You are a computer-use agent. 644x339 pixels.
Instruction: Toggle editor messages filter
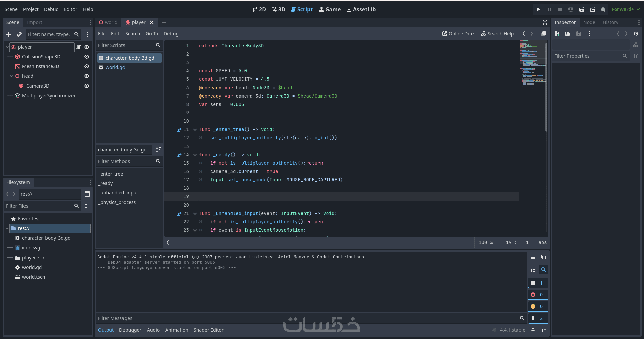538,318
